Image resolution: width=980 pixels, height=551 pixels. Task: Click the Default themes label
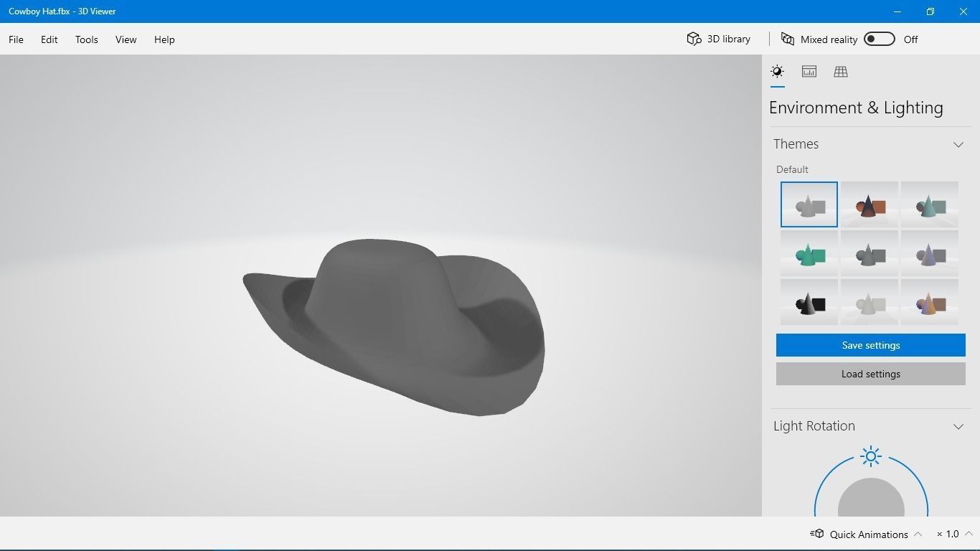792,169
